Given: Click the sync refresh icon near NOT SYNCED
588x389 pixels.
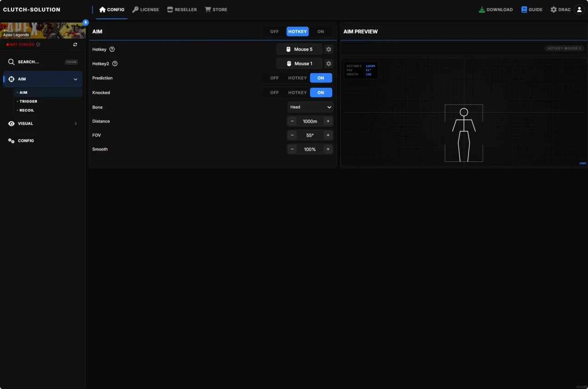Looking at the screenshot, I should pos(75,44).
